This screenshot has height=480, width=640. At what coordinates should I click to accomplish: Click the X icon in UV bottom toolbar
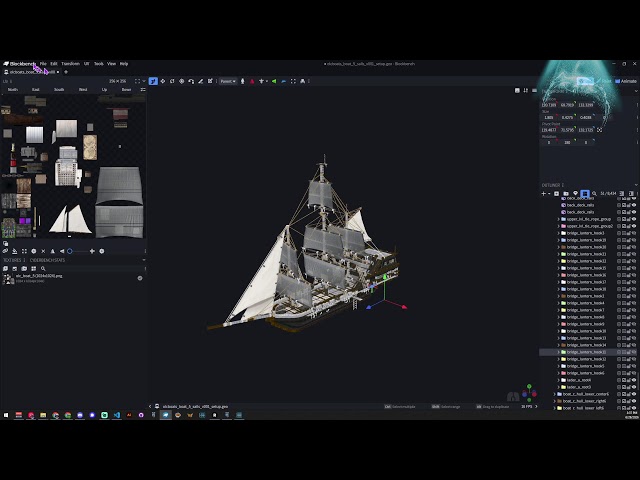click(43, 251)
